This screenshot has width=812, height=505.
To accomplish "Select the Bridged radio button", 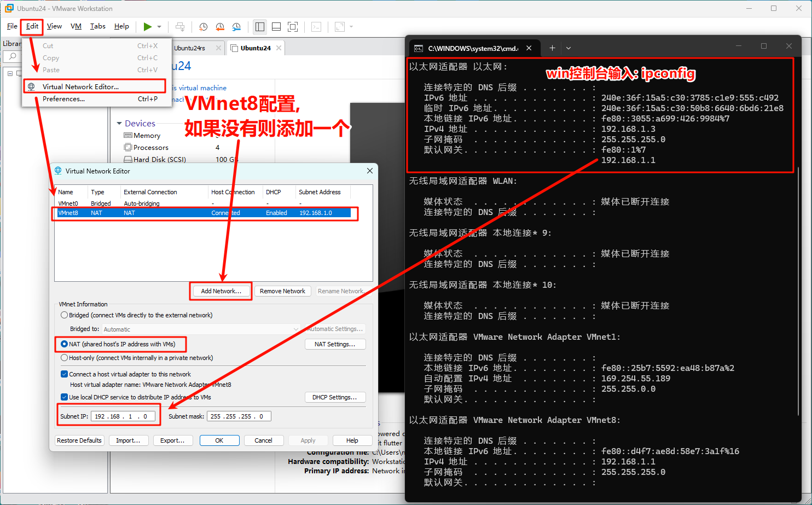I will point(65,315).
